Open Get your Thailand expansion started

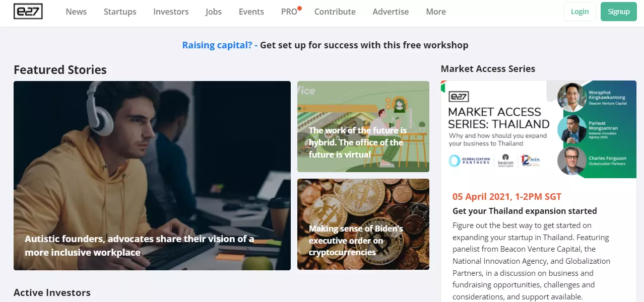(525, 211)
